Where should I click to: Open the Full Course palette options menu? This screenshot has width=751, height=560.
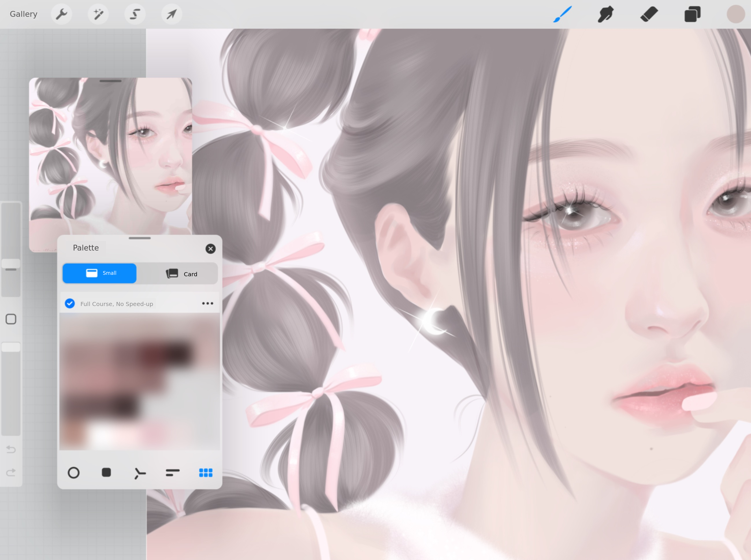pos(207,303)
